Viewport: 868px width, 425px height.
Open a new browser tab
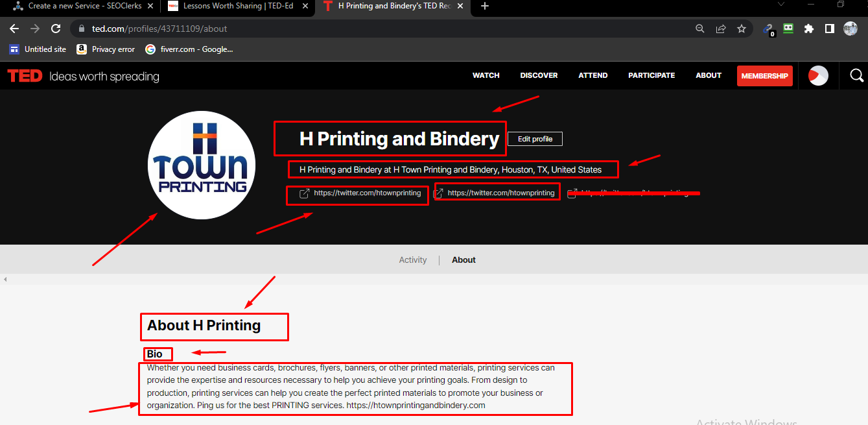(485, 6)
